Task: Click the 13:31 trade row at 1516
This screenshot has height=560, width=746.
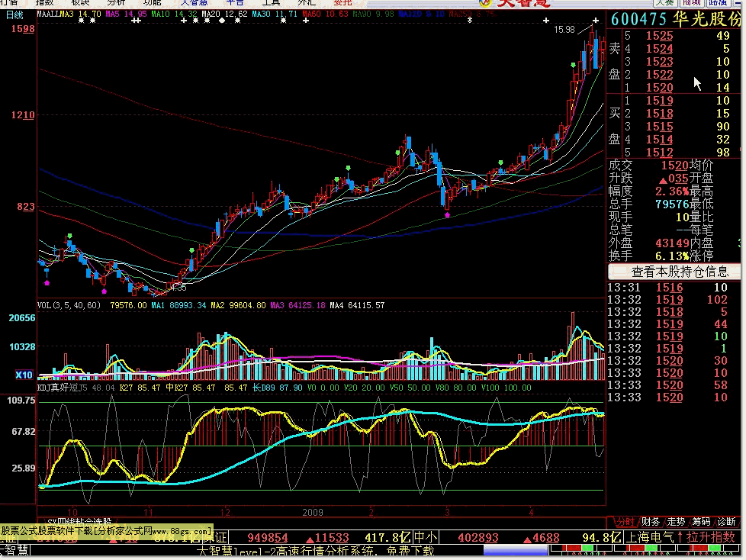Action: point(668,288)
